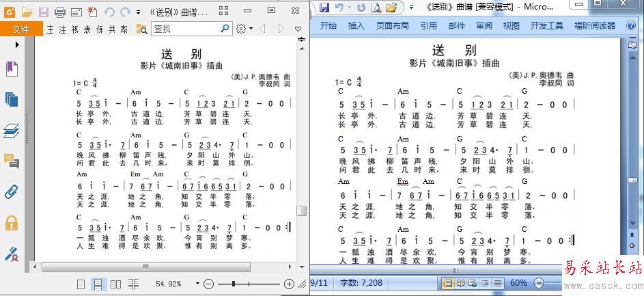Click the magnifier search button in Foxit

(x=225, y=28)
